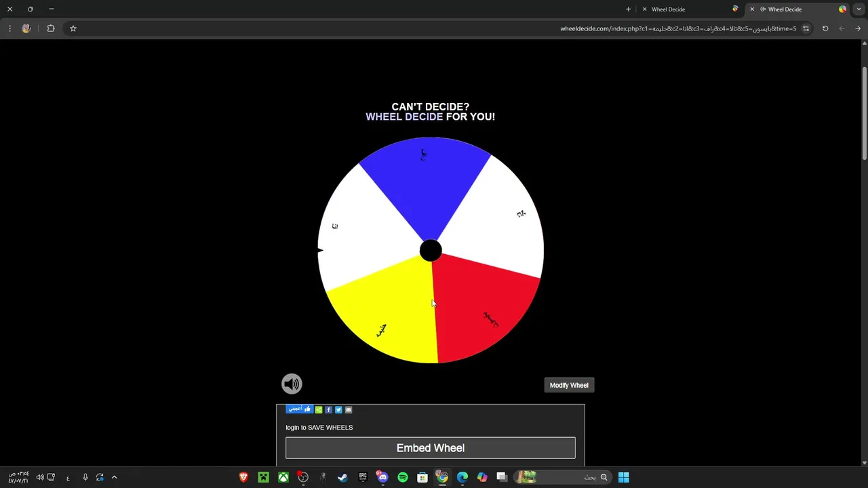868x488 pixels.
Task: Open Spotify from the taskbar
Action: pos(403,477)
